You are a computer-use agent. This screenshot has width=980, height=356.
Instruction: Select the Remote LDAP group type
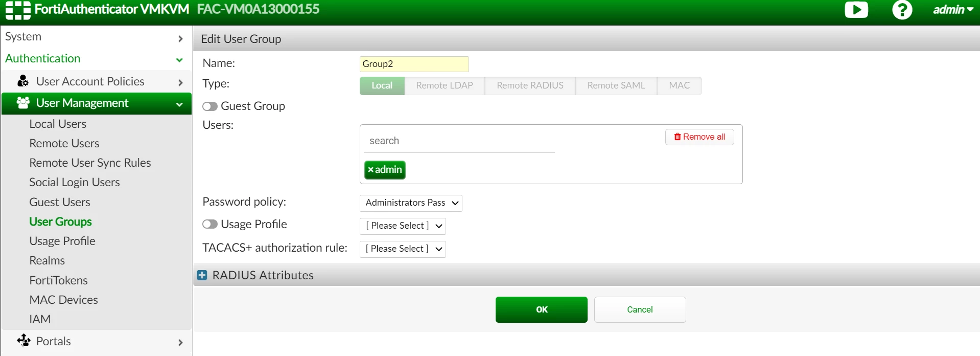coord(445,85)
